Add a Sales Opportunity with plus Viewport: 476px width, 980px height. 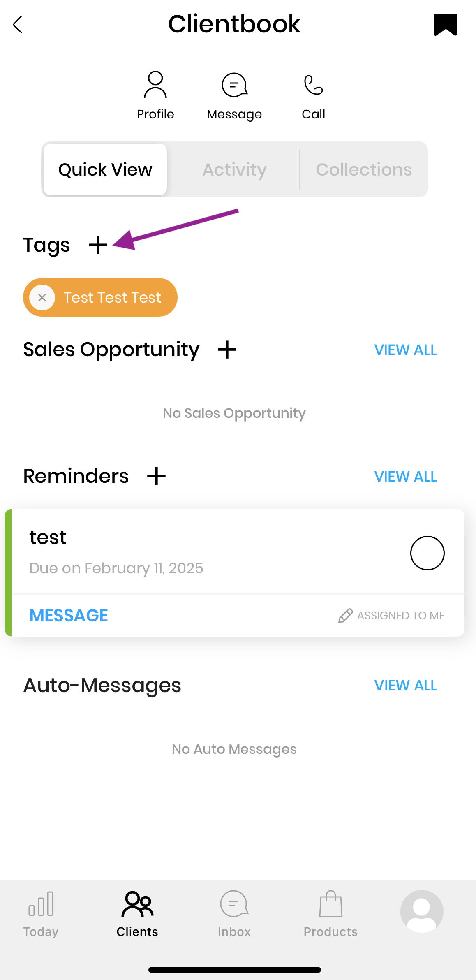(x=227, y=350)
